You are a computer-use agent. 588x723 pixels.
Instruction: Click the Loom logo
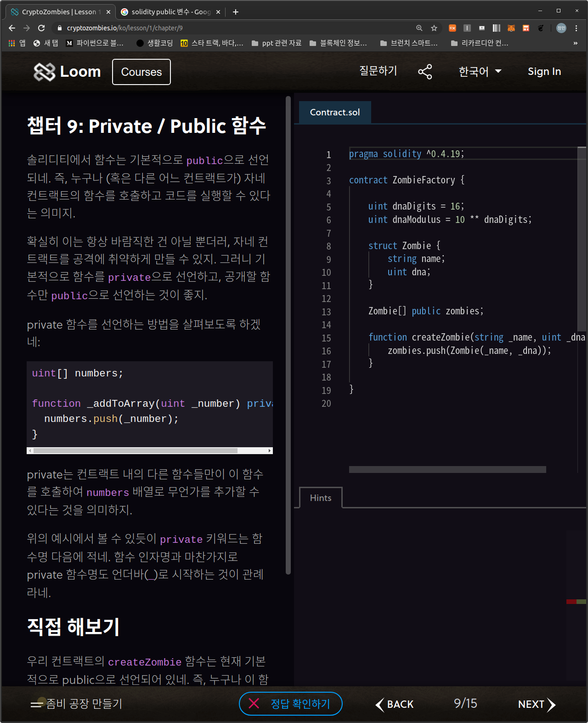(67, 72)
